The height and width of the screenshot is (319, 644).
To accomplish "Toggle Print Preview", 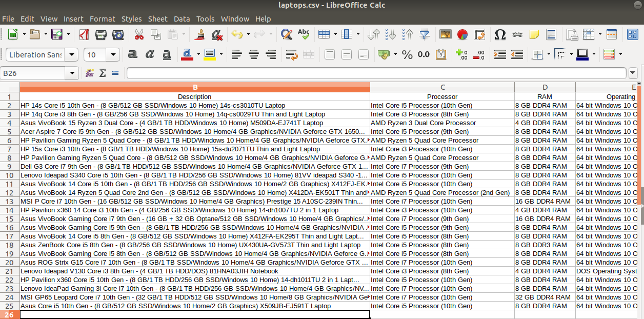I will pos(118,34).
